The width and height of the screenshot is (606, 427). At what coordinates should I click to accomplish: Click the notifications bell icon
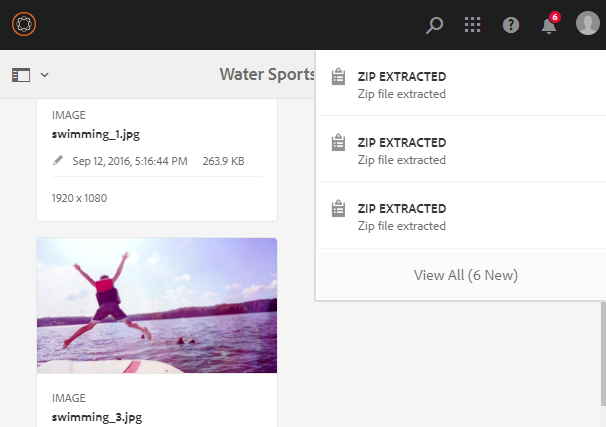pos(549,25)
